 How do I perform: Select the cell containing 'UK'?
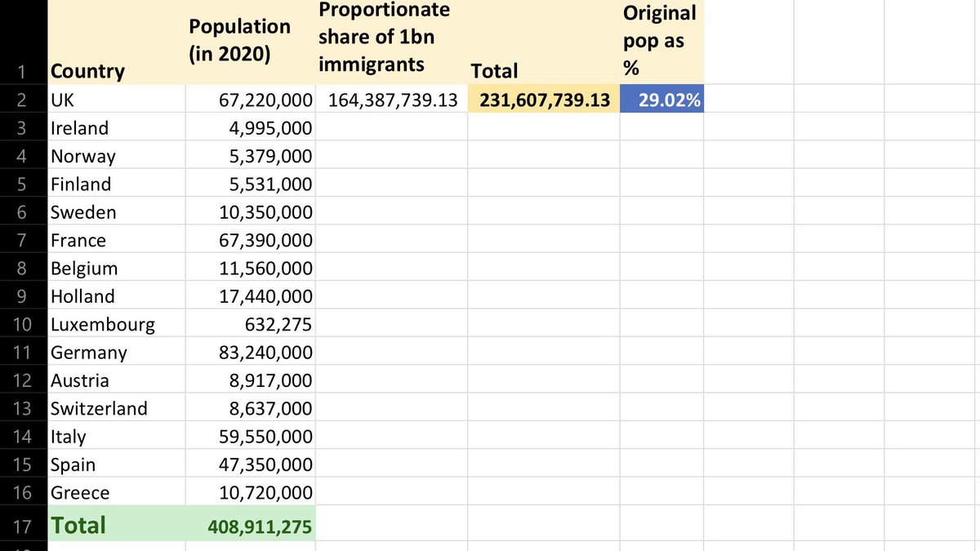116,100
